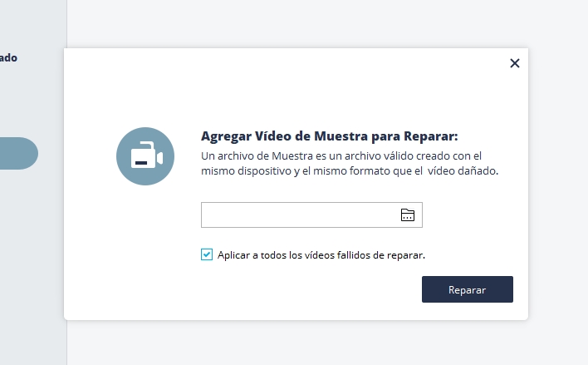Click the blue rounded button in left sidebar

click(18, 154)
